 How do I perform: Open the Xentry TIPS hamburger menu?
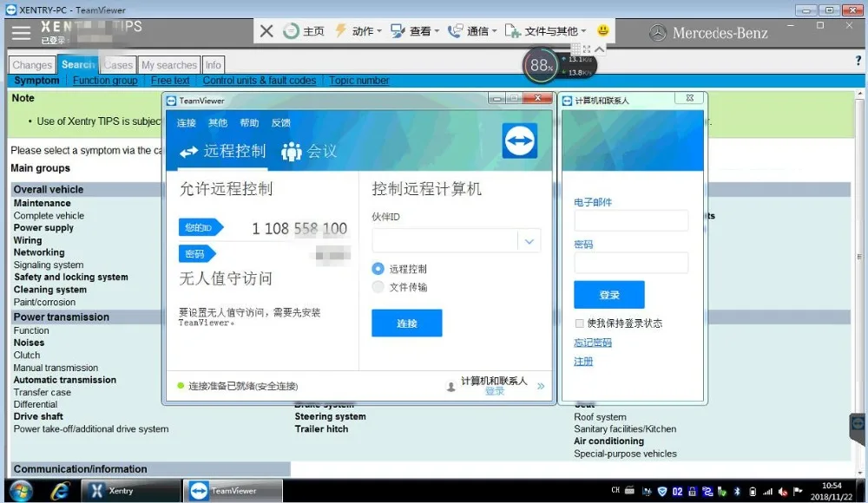tap(21, 33)
